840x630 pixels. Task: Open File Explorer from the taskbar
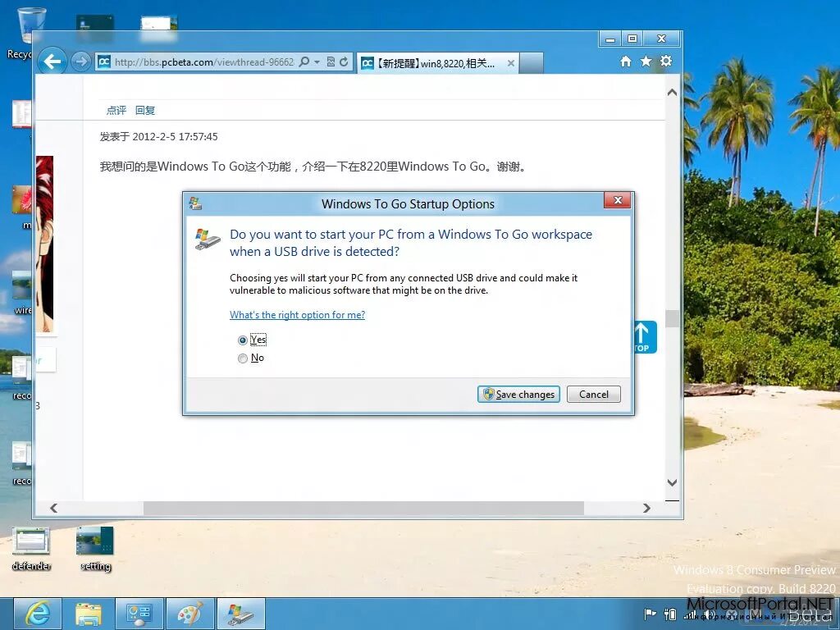[x=89, y=613]
